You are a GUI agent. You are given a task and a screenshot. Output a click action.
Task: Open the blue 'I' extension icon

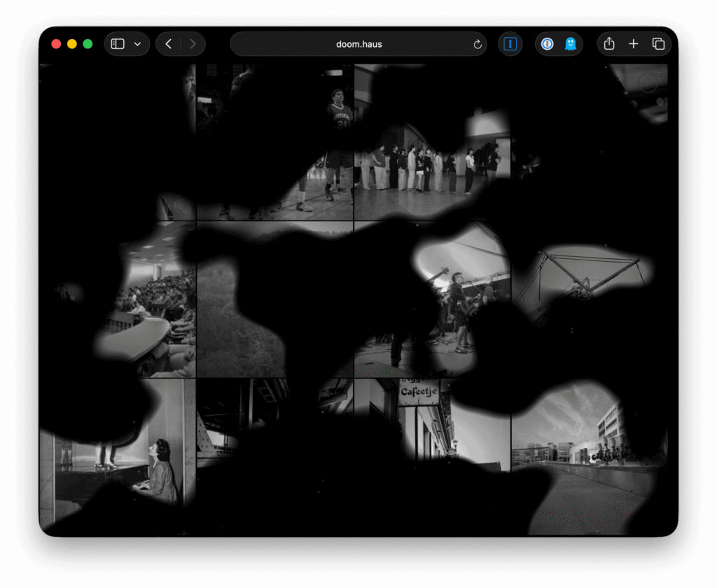coord(510,44)
